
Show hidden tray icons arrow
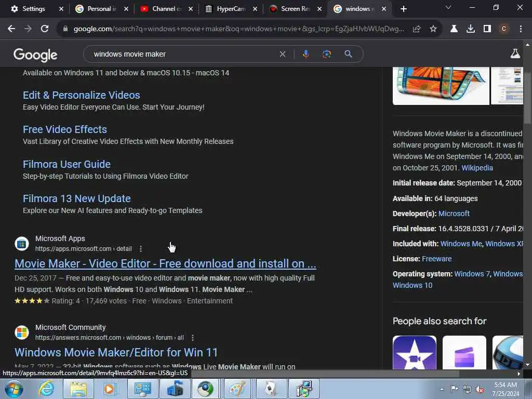(x=442, y=389)
